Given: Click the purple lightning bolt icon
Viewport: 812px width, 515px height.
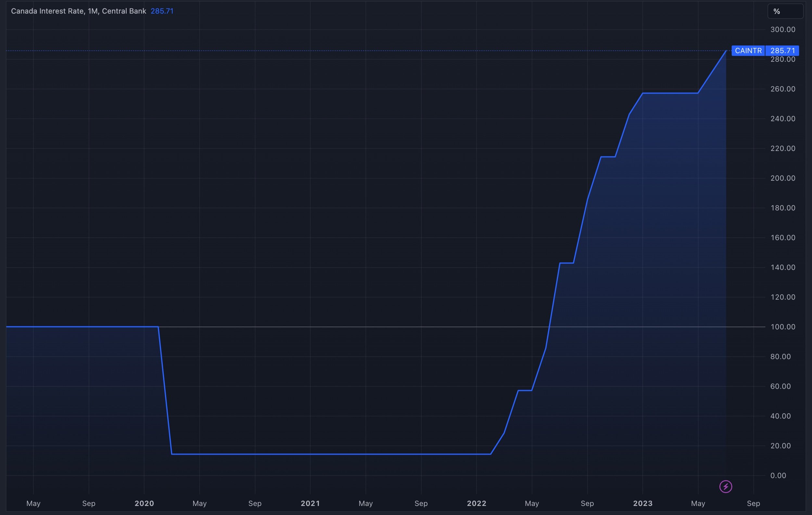Looking at the screenshot, I should coord(726,486).
